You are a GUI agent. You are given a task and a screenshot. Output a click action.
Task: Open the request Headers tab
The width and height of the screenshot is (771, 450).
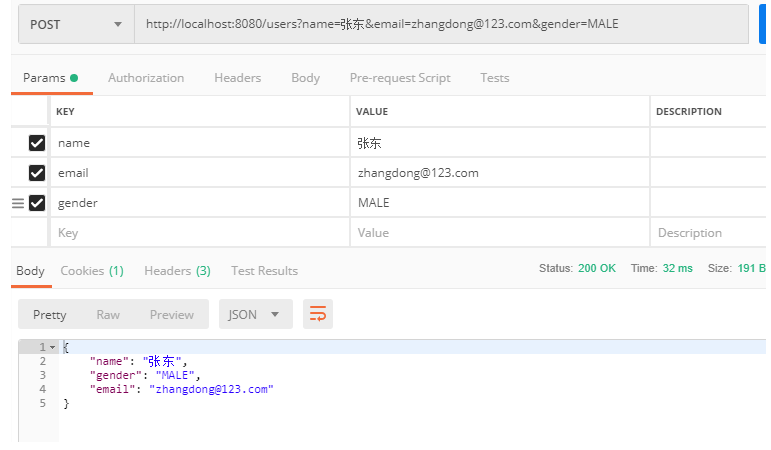point(237,78)
